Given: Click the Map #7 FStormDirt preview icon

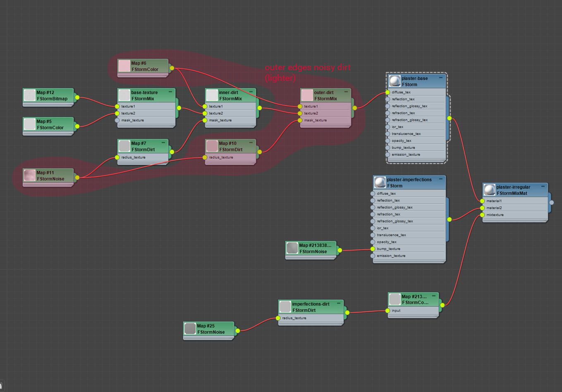Looking at the screenshot, I should click(x=124, y=146).
